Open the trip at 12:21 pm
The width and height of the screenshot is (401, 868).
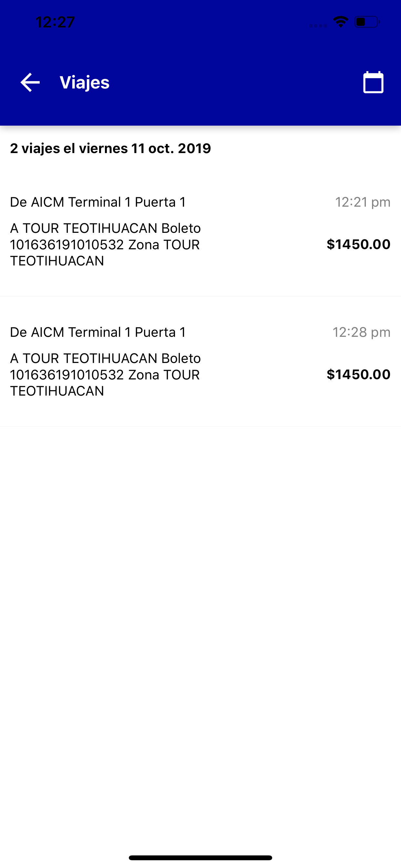point(200,232)
